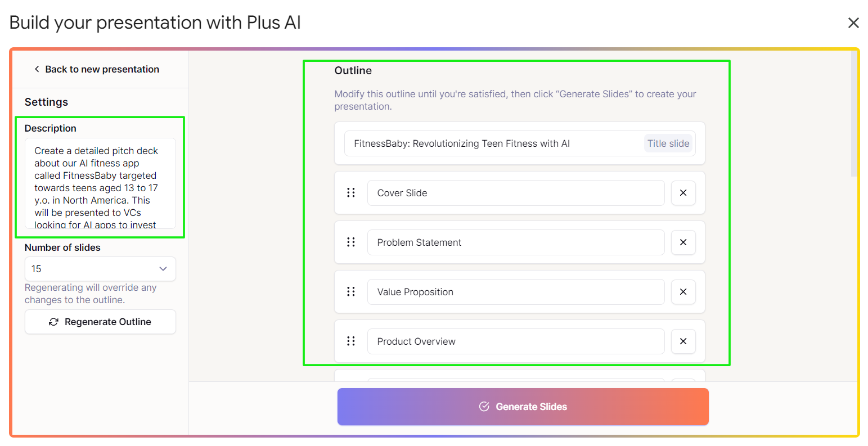The height and width of the screenshot is (446, 868).
Task: Click the Problem Statement text field
Action: (x=516, y=242)
